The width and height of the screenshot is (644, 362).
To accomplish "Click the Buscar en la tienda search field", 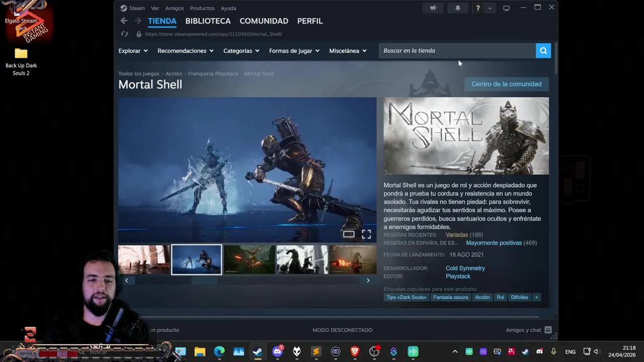I will [x=457, y=50].
